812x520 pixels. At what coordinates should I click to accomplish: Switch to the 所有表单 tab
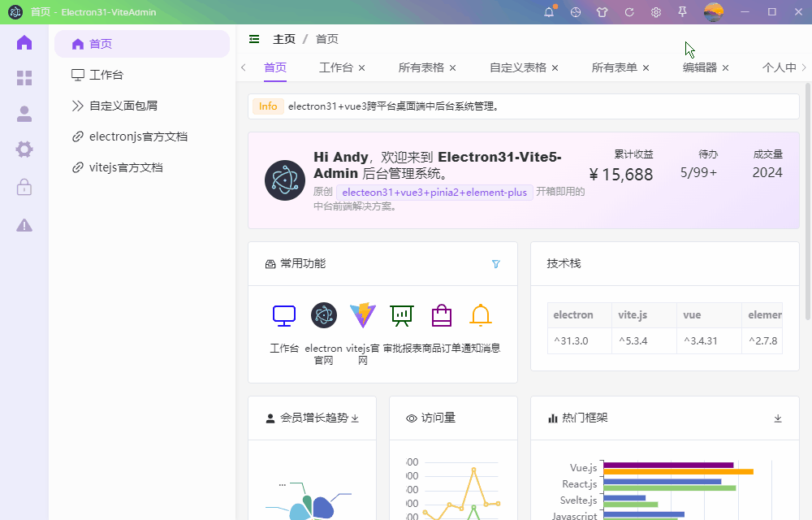coord(614,67)
